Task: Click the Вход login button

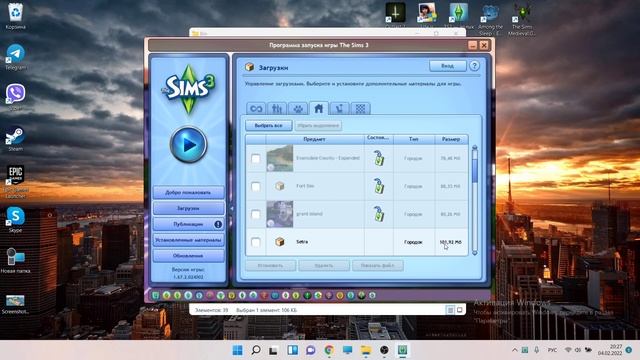Action: point(447,66)
